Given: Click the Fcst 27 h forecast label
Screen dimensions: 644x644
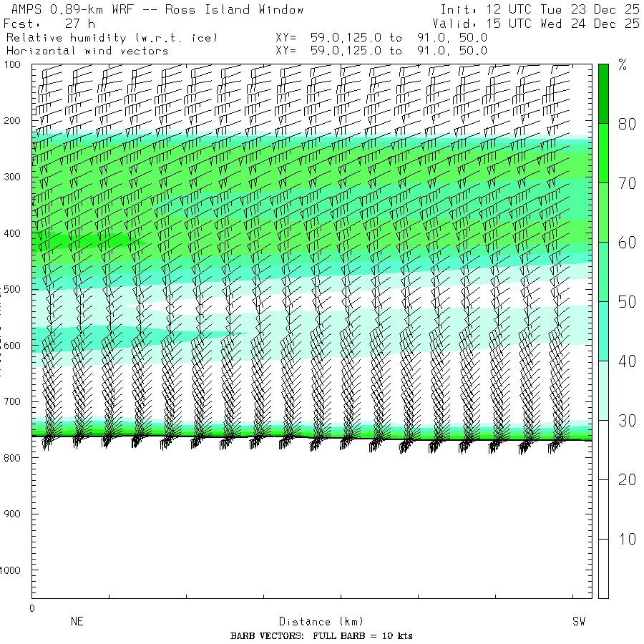Looking at the screenshot, I should [50, 24].
